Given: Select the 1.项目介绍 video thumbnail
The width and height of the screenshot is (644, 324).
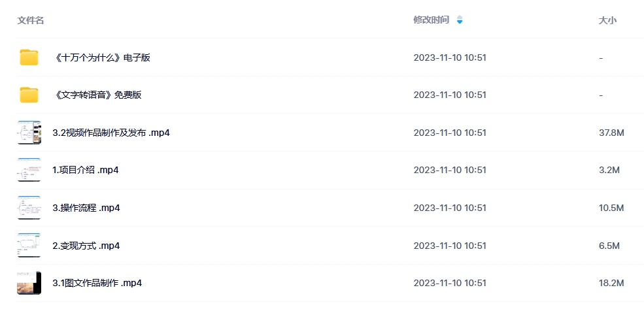Looking at the screenshot, I should coord(29,170).
